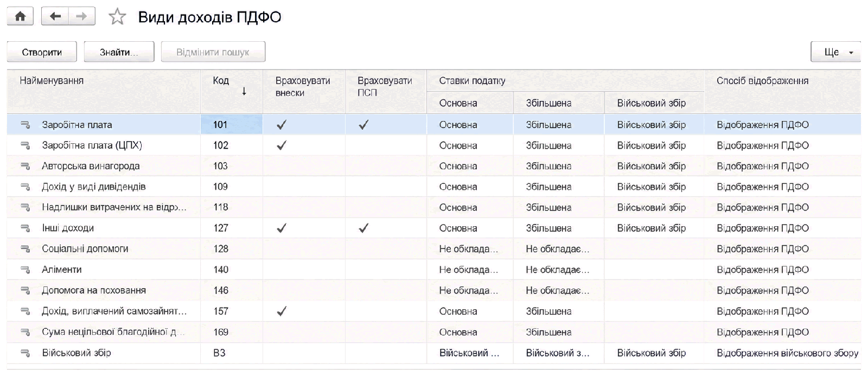Click Не обклада... main rate for code 146
Screen dimensions: 868x376
pos(469,290)
